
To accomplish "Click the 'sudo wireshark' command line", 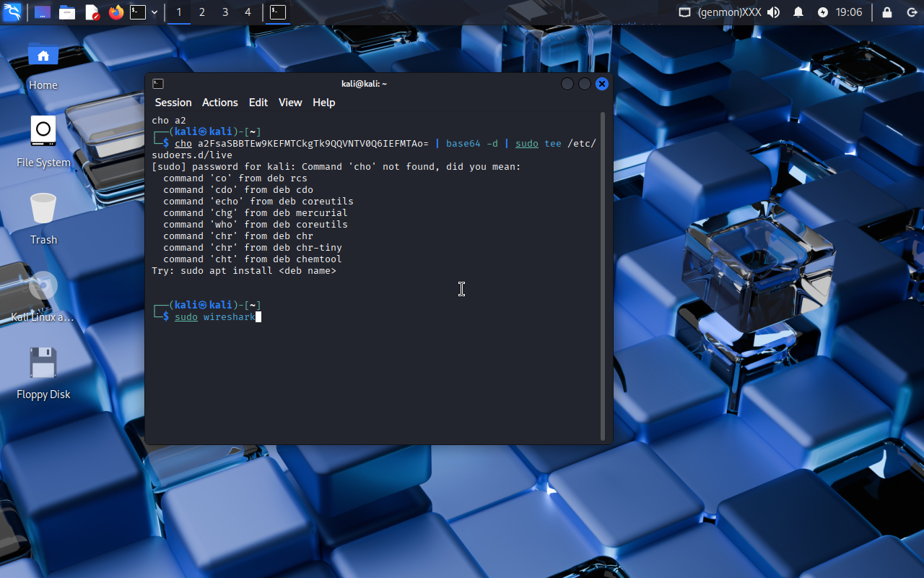I will (x=214, y=316).
